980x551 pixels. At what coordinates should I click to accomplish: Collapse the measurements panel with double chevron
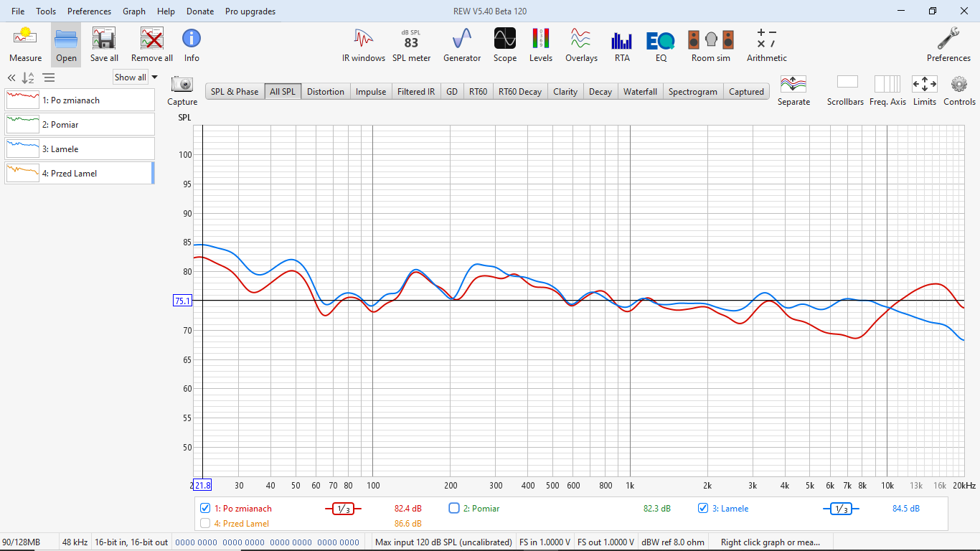(x=11, y=78)
